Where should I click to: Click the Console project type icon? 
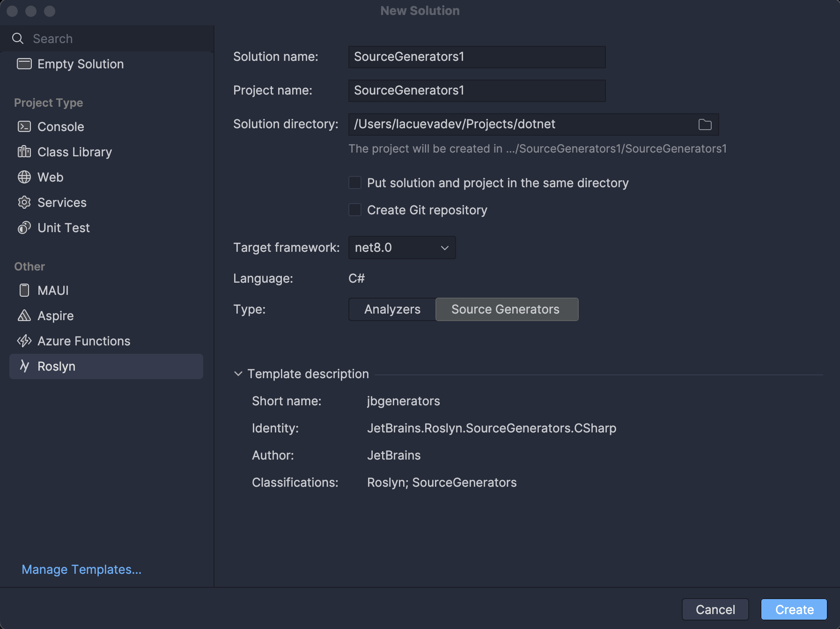click(x=24, y=127)
